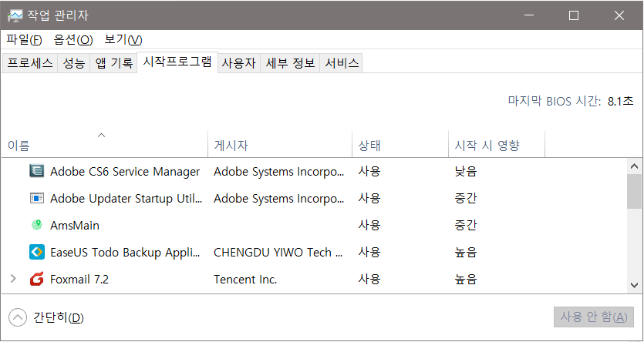Click the 사용 안 함(A) button
644x342 pixels.
pos(594,317)
